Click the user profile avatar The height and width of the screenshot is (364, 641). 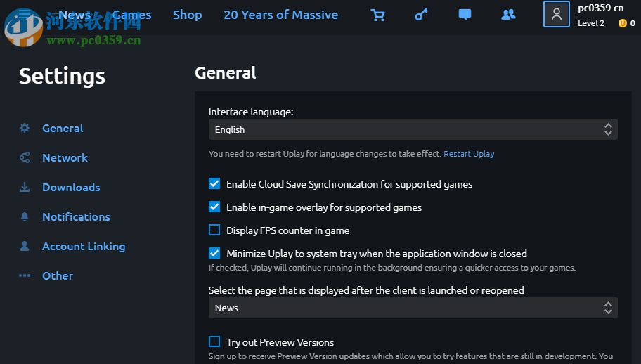[556, 15]
